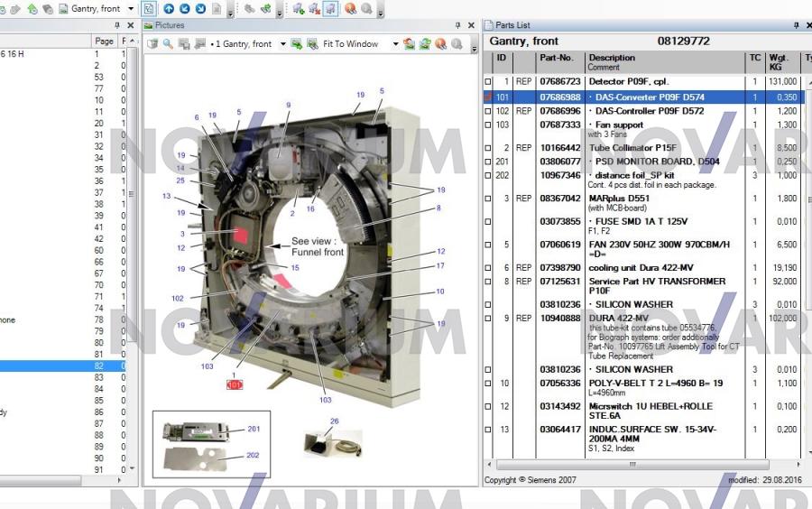Click the 3D box icon in Pictures toolbar
812x509 pixels.
coord(152,43)
